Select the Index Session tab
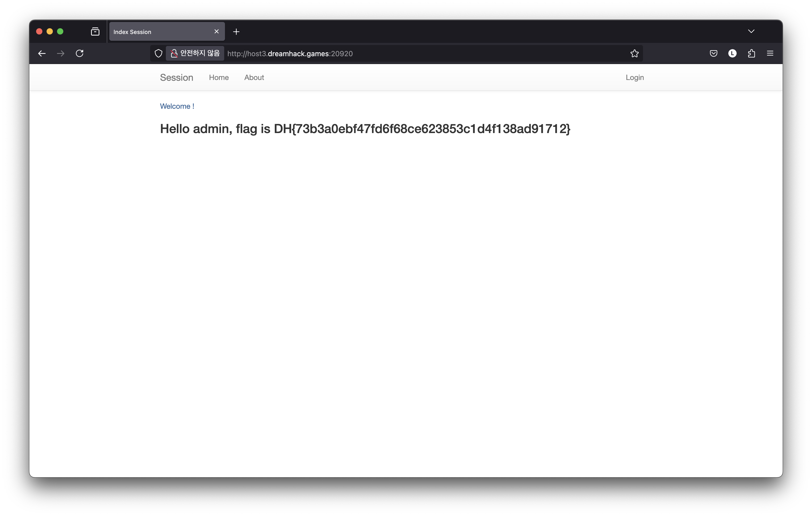The height and width of the screenshot is (516, 812). pyautogui.click(x=159, y=32)
